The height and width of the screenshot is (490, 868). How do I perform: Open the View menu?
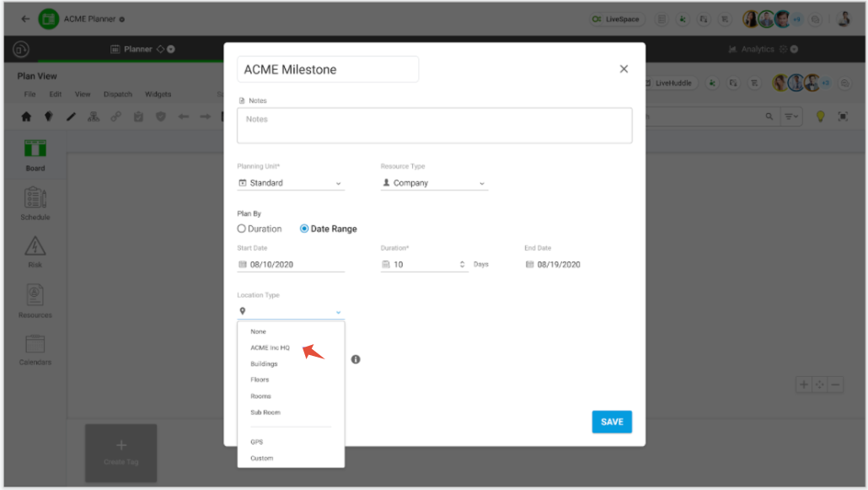coord(83,94)
